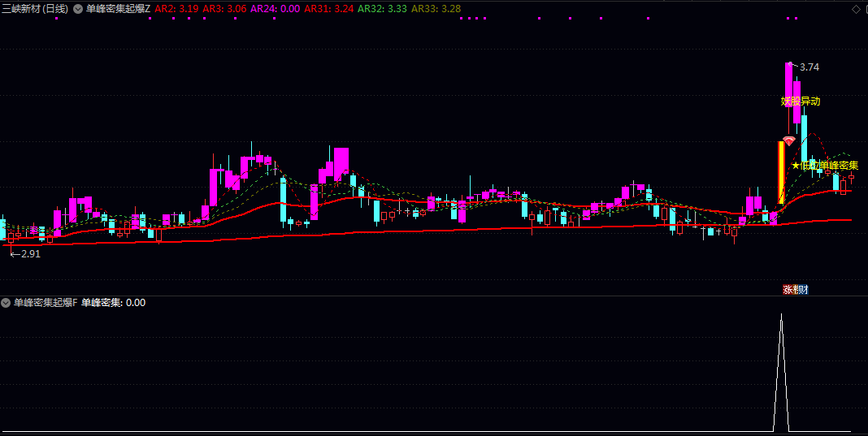Click the 3.74 high price label

point(809,67)
